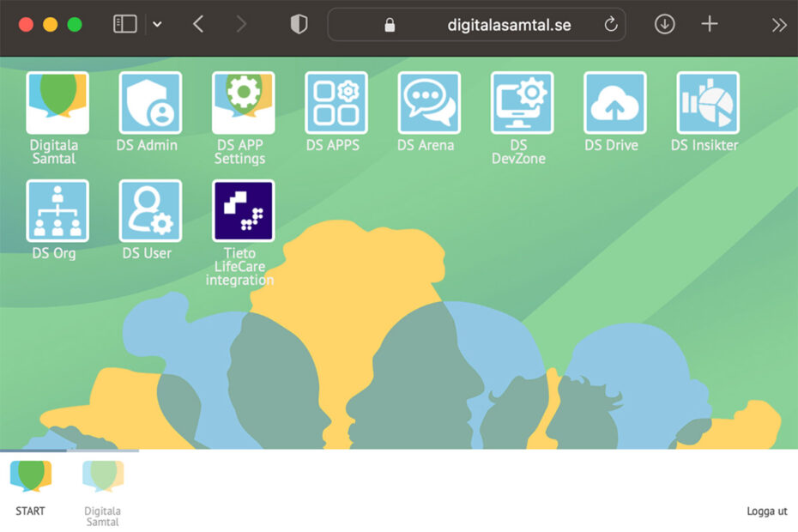This screenshot has height=532, width=798.
Task: Launch DS Arena chat app
Action: point(429,103)
